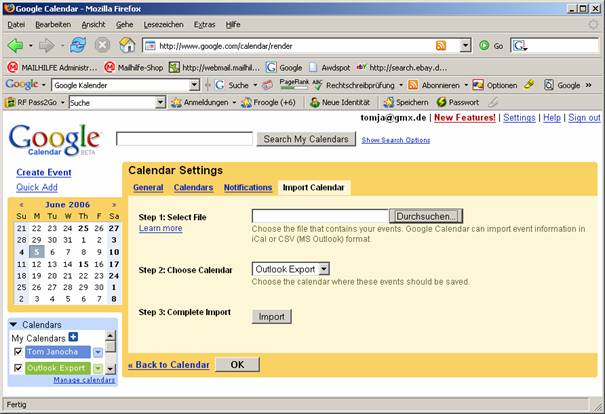Click the Abonnieren feed button

434,85
